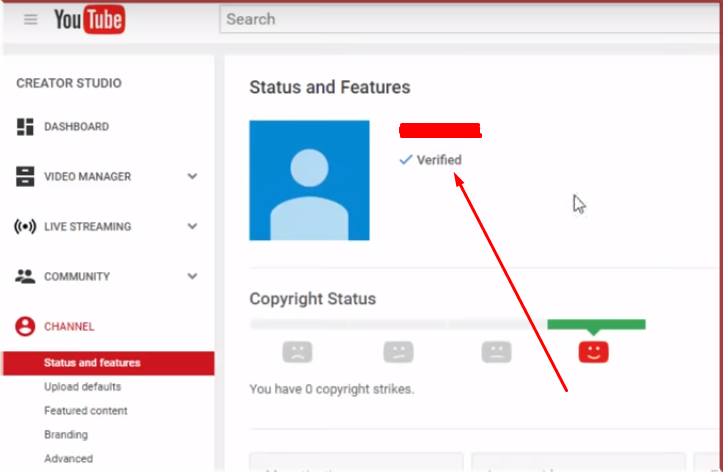This screenshot has height=472, width=723.
Task: Expand the Live Streaming section
Action: (x=192, y=227)
